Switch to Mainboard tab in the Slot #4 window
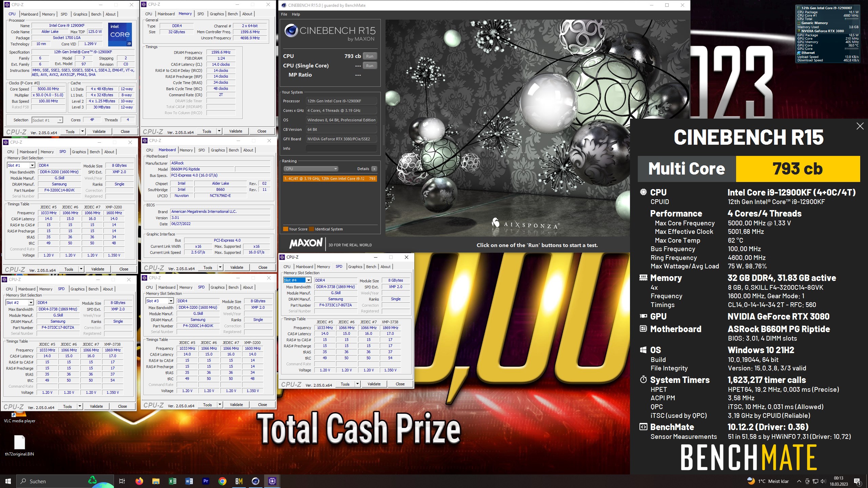The width and height of the screenshot is (868, 488). coord(304,267)
